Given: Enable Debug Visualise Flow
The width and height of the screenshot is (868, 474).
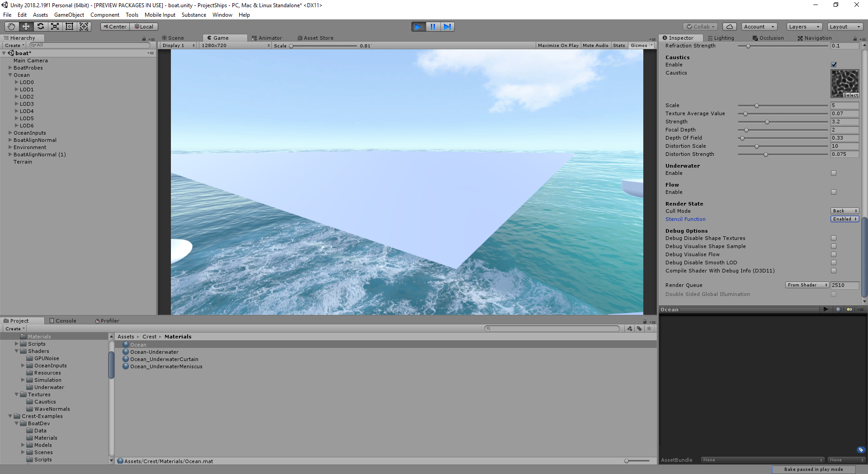Looking at the screenshot, I should coord(834,254).
